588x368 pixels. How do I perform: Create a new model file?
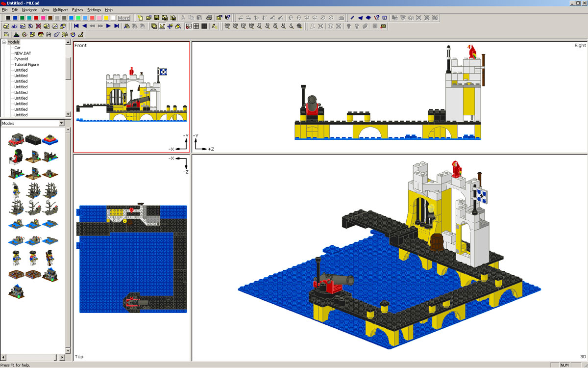point(141,18)
